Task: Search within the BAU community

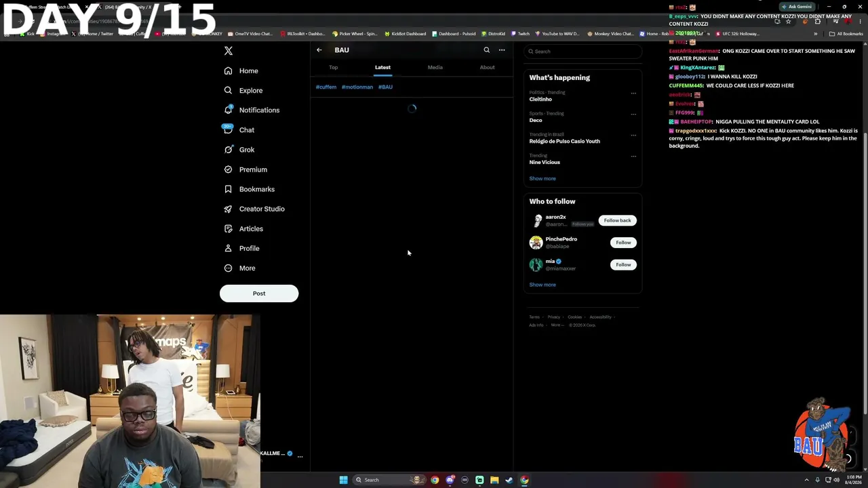Action: [486, 50]
